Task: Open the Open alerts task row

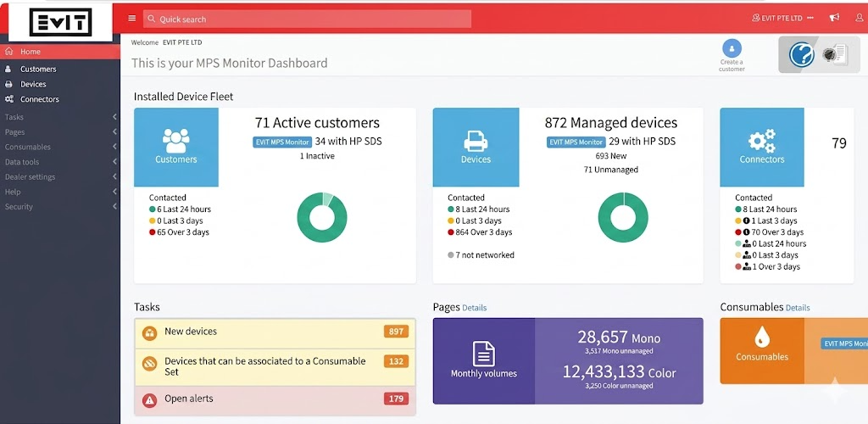Action: [275, 400]
